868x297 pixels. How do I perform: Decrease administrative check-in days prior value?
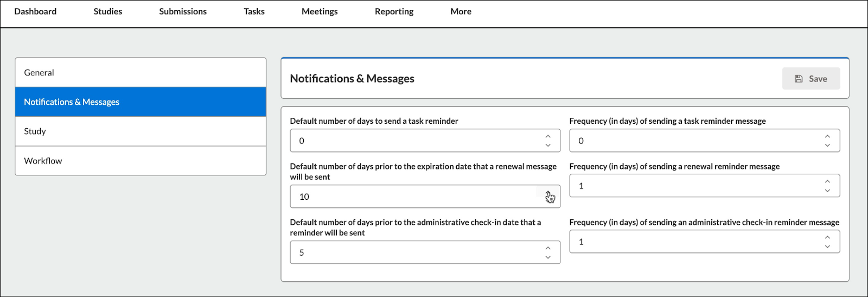coord(548,257)
